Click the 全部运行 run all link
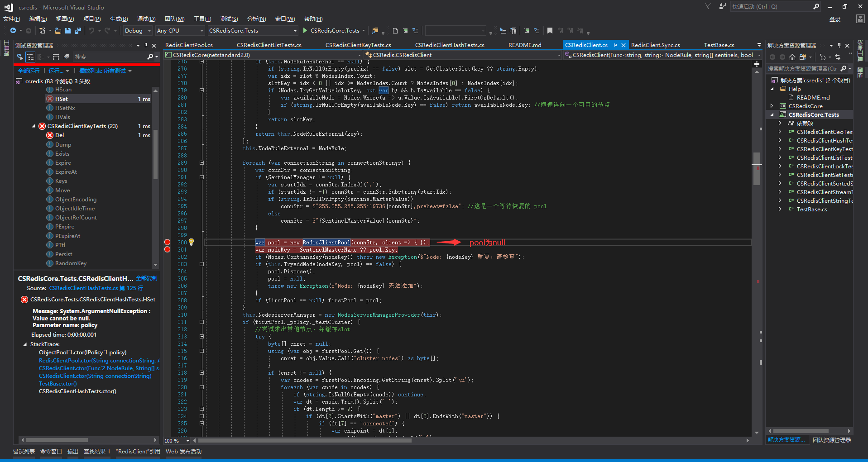 (29, 71)
